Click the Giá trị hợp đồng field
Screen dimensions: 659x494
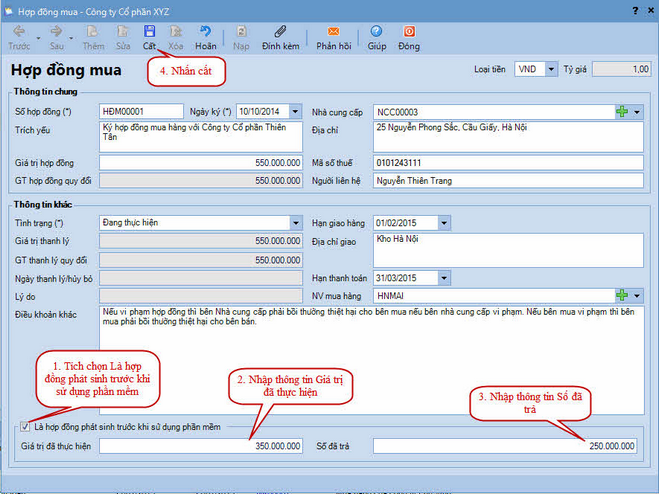pos(201,163)
